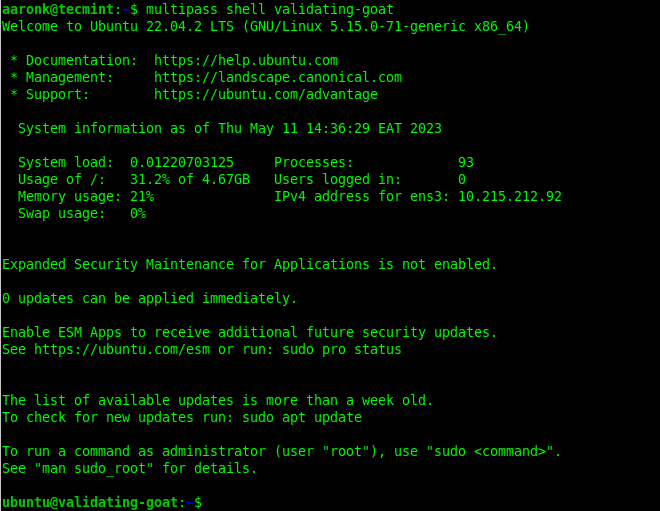Click the 'Usage of /' 31.2% of 4.67GB text
This screenshot has height=511, width=660.
[x=190, y=180]
